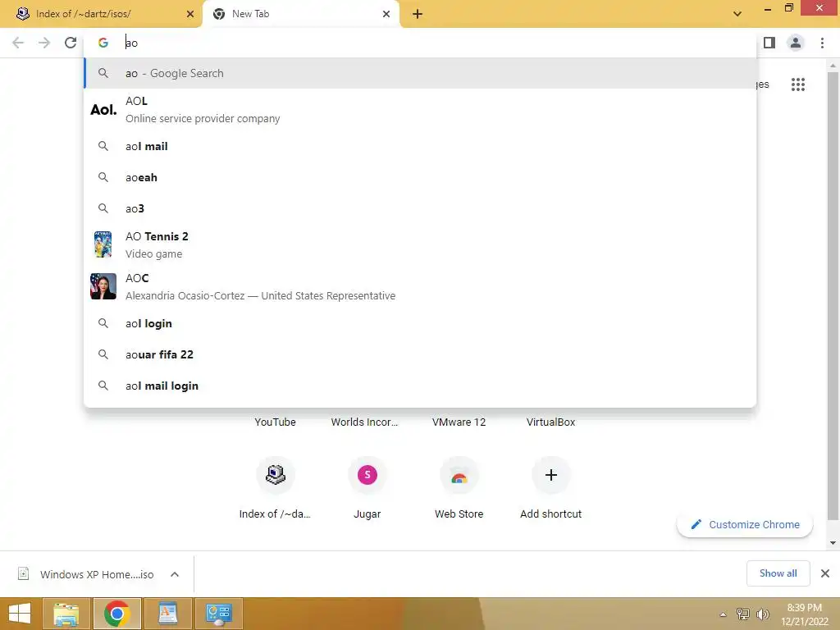Viewport: 840px width, 630px height.
Task: Open the document editor taskbar icon
Action: pyautogui.click(x=167, y=614)
